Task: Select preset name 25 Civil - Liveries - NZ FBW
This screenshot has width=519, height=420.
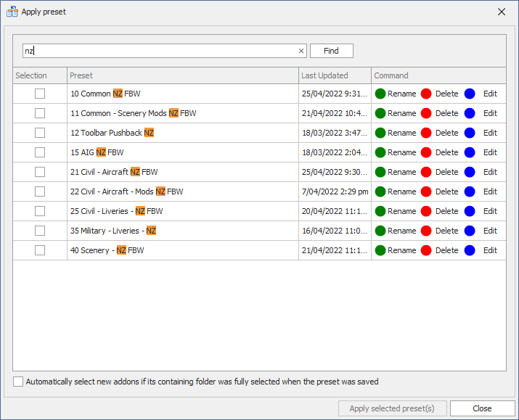Action: [117, 211]
